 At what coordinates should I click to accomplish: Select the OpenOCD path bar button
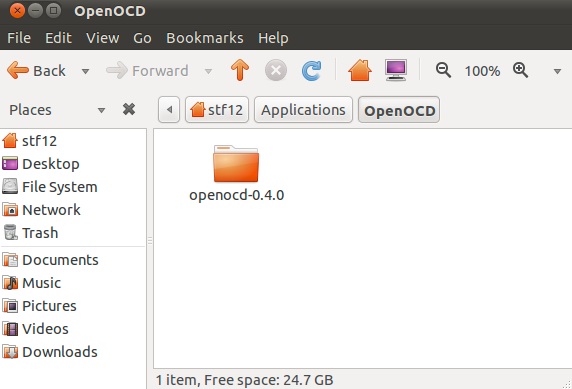click(x=399, y=109)
